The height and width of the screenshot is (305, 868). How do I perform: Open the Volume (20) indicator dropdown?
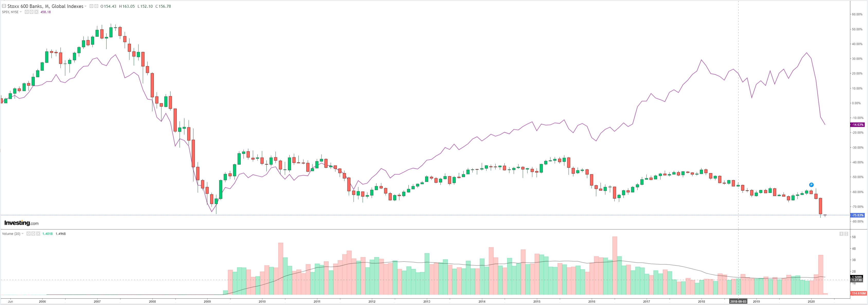pyautogui.click(x=23, y=234)
